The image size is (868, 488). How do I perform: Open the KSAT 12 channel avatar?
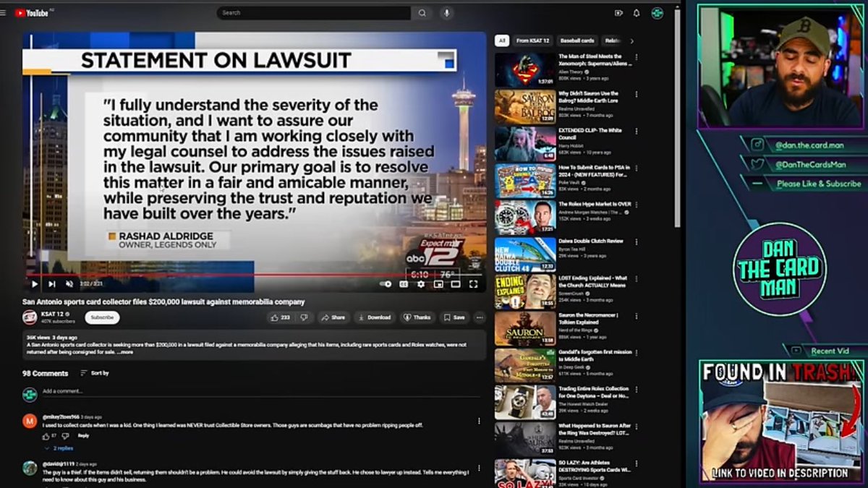tap(30, 317)
